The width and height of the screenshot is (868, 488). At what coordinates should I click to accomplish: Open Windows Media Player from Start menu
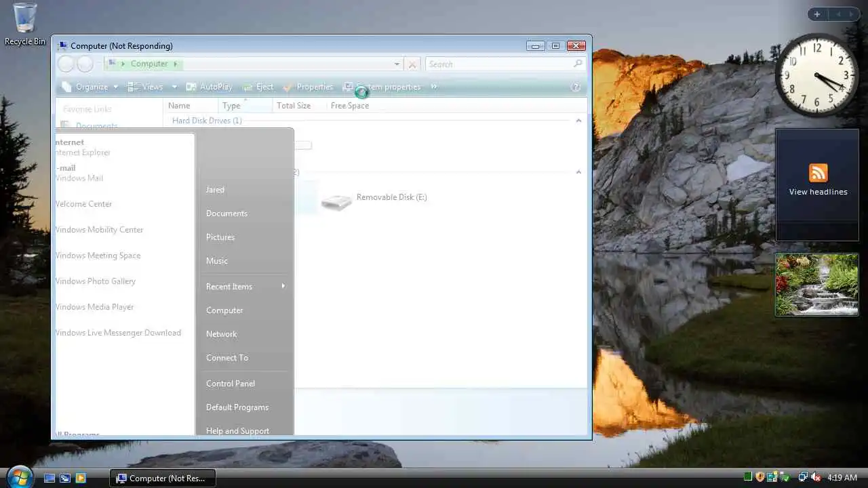pyautogui.click(x=94, y=307)
